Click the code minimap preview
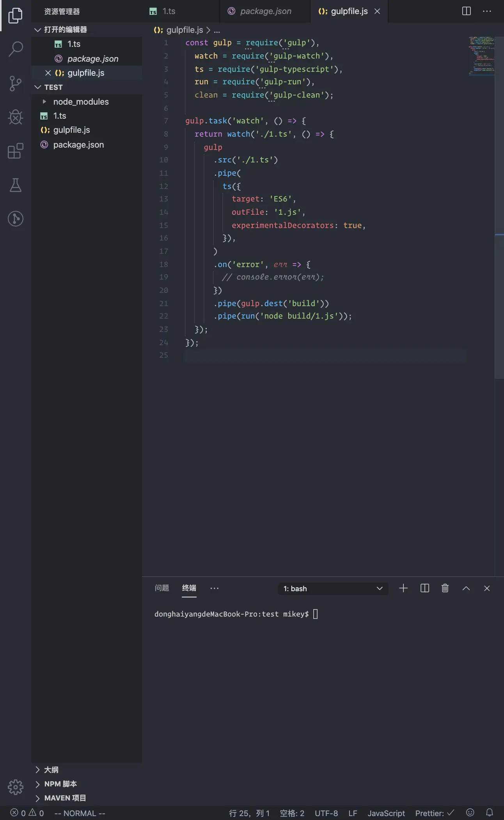The width and height of the screenshot is (504, 820). point(481,56)
